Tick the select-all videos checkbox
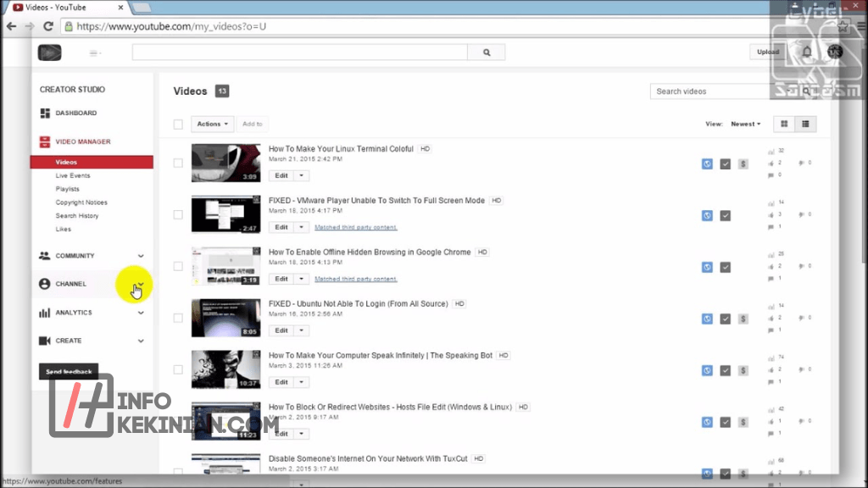The width and height of the screenshot is (868, 488). [178, 125]
